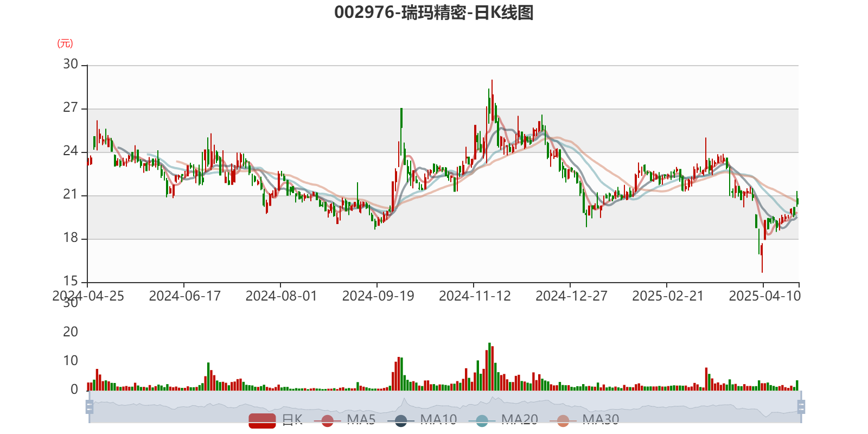Click the x-axis date label 2025-02-21

click(x=668, y=296)
